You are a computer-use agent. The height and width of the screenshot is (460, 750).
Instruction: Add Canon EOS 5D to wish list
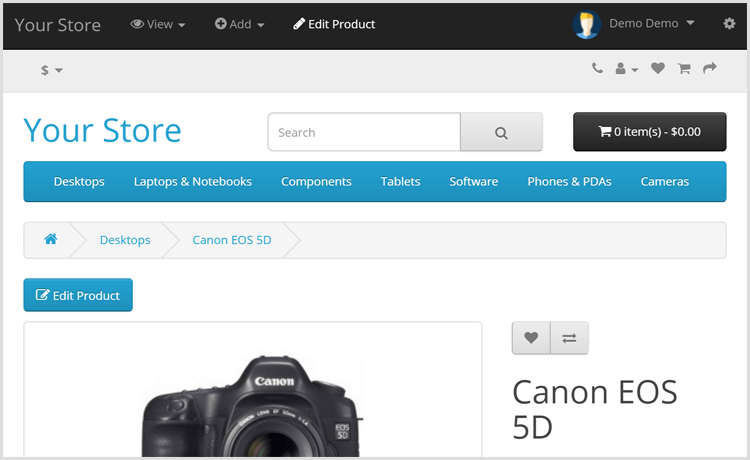point(531,338)
